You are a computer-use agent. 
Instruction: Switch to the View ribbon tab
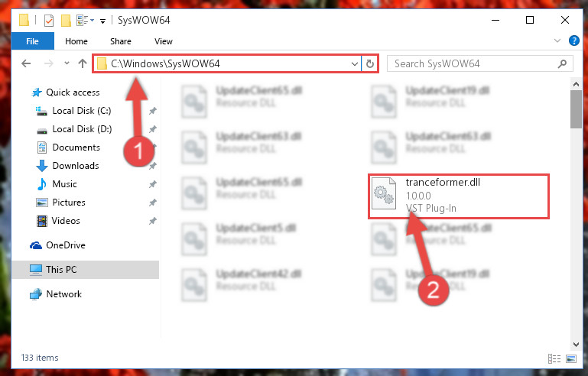click(x=164, y=41)
